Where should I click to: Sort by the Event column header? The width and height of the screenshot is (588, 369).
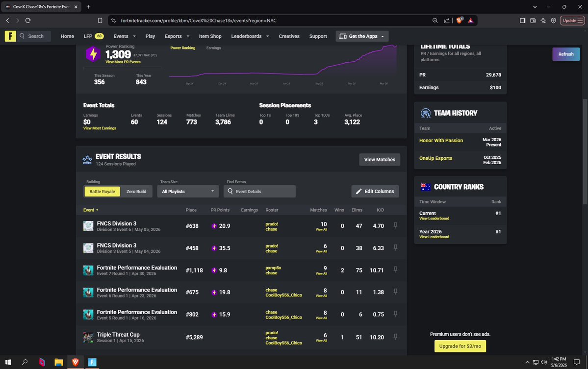coord(90,210)
